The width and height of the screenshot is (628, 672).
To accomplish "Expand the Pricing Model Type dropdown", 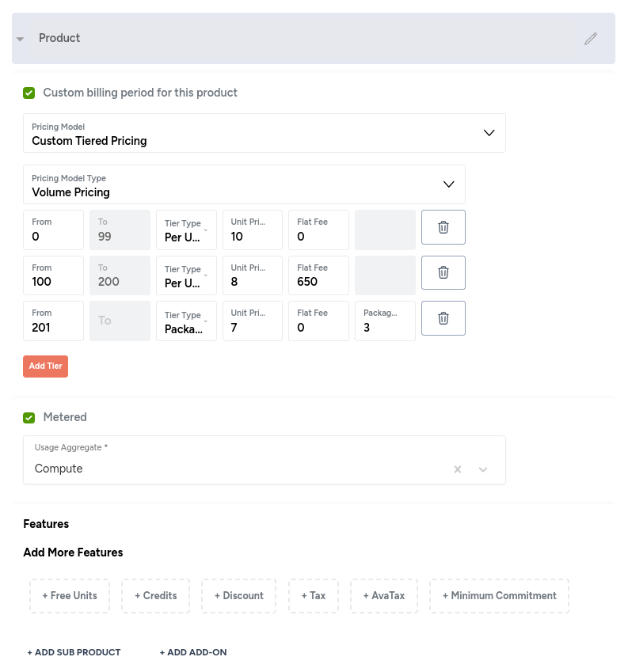I will (x=244, y=184).
